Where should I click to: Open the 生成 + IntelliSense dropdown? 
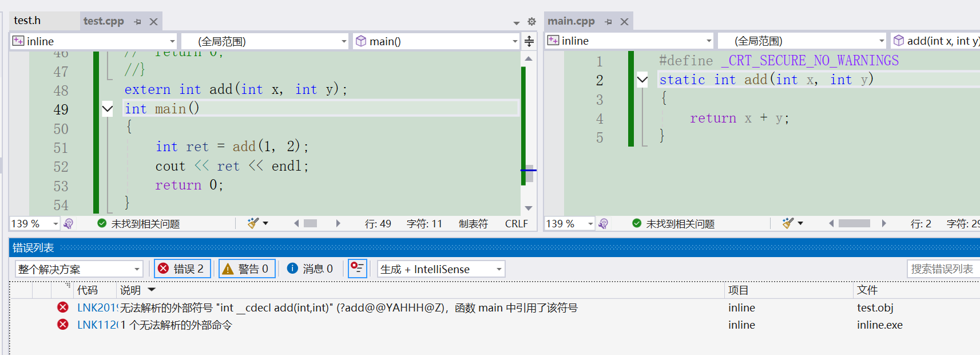tap(441, 269)
